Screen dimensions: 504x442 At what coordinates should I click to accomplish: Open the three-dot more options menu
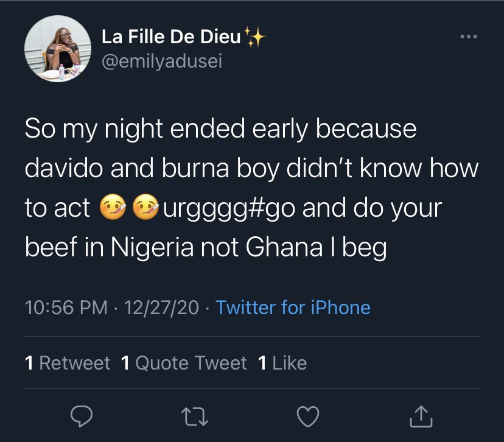469,38
